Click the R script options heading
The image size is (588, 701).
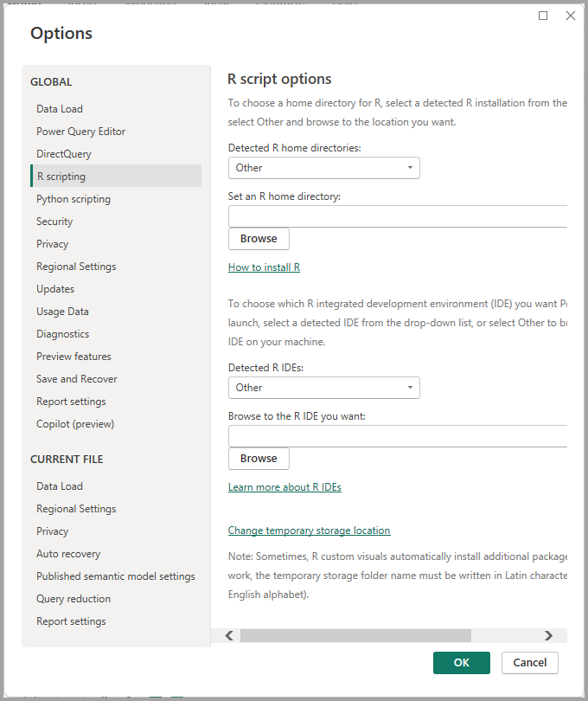pyautogui.click(x=279, y=79)
